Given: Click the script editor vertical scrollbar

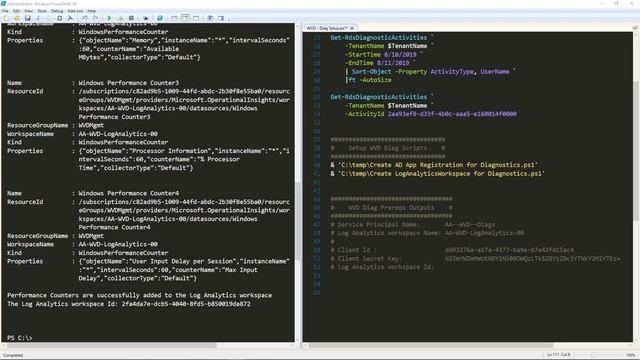Looking at the screenshot, I should click(636, 150).
